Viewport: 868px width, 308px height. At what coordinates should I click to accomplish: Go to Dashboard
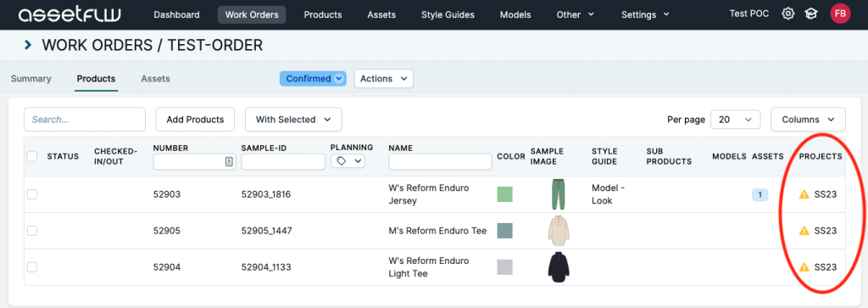(176, 15)
